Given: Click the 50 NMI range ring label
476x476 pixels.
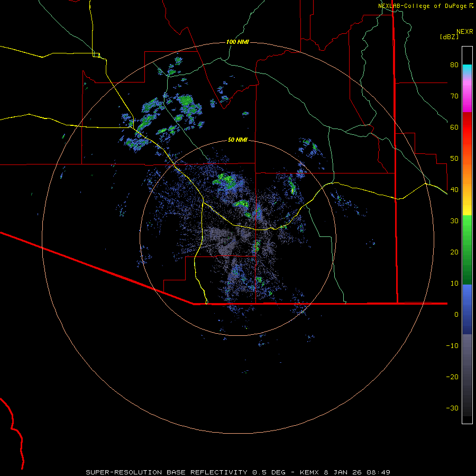Looking at the screenshot, I should [237, 140].
